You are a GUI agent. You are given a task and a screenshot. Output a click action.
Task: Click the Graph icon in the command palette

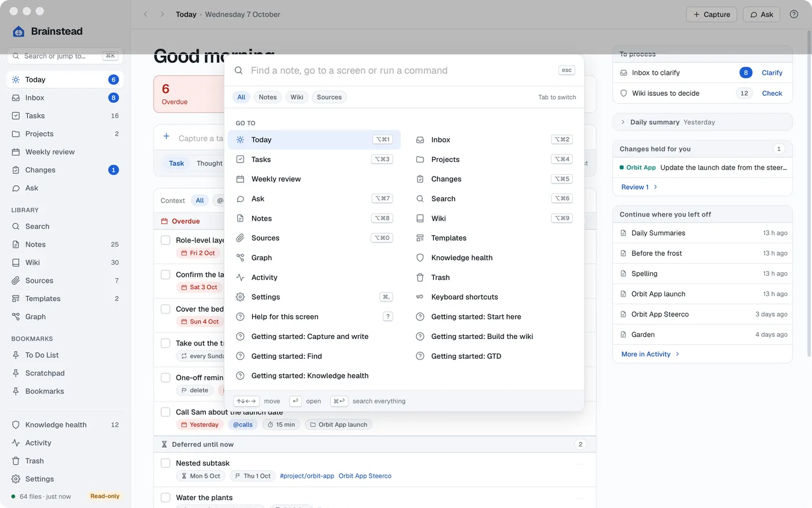click(240, 258)
